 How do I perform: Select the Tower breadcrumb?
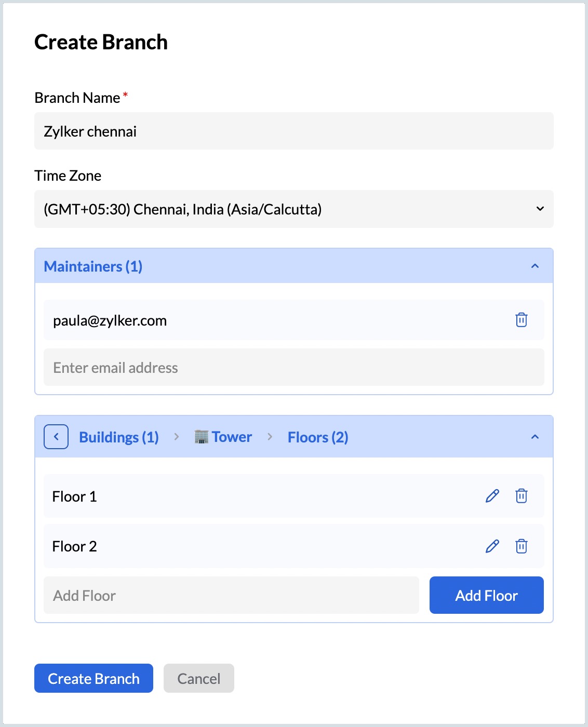tap(232, 437)
